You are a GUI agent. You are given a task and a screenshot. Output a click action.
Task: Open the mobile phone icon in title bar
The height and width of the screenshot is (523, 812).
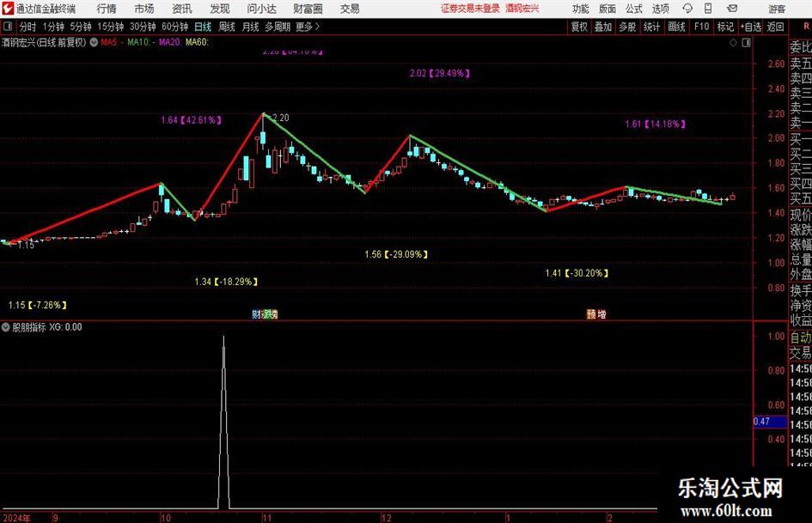pyautogui.click(x=708, y=9)
